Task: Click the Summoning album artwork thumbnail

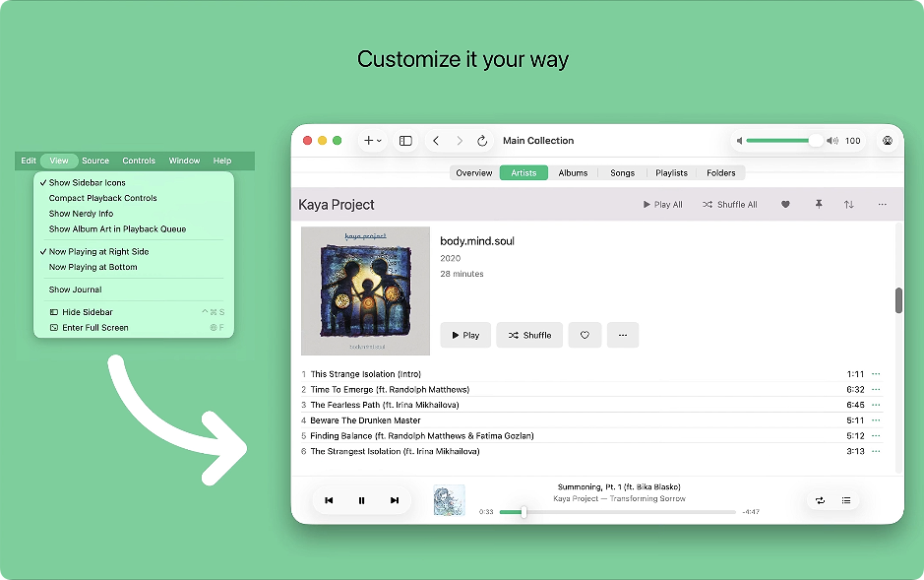Action: pos(450,500)
